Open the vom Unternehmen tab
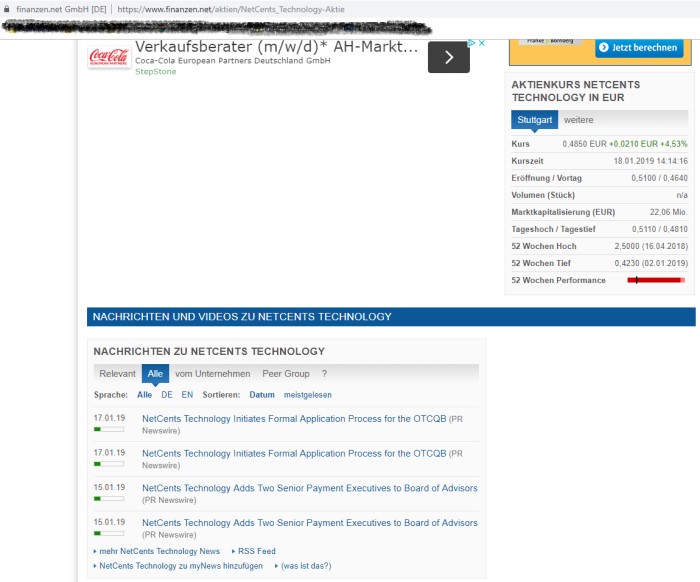This screenshot has height=582, width=700. click(212, 374)
